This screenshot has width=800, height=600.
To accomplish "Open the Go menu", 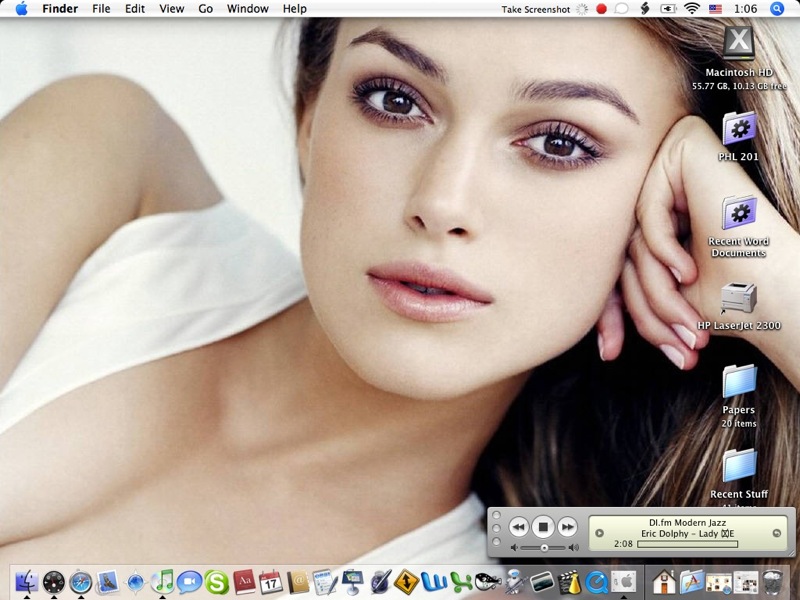I will click(x=205, y=9).
